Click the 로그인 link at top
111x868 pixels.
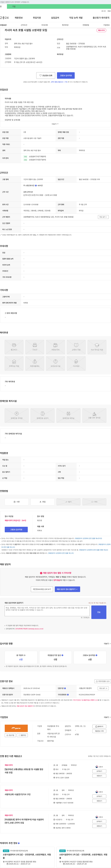click(104, 11)
